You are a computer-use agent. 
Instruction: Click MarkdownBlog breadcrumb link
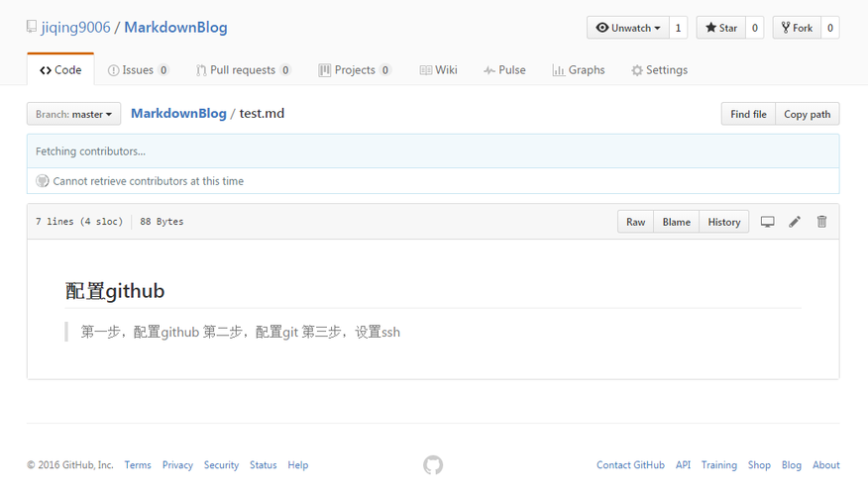pos(178,114)
